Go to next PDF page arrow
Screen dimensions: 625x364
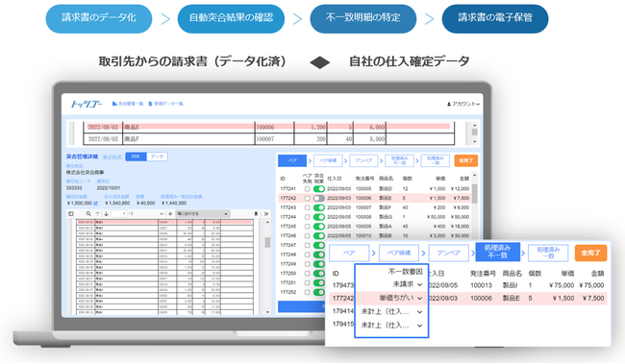coord(107,214)
